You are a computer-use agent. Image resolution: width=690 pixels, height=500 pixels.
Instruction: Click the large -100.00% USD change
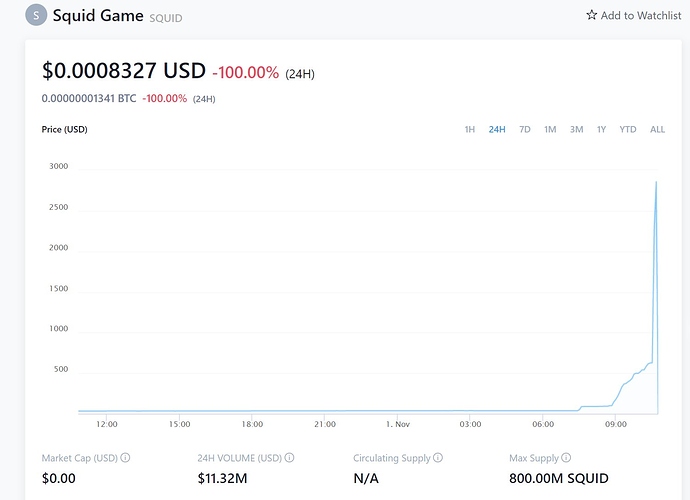246,73
